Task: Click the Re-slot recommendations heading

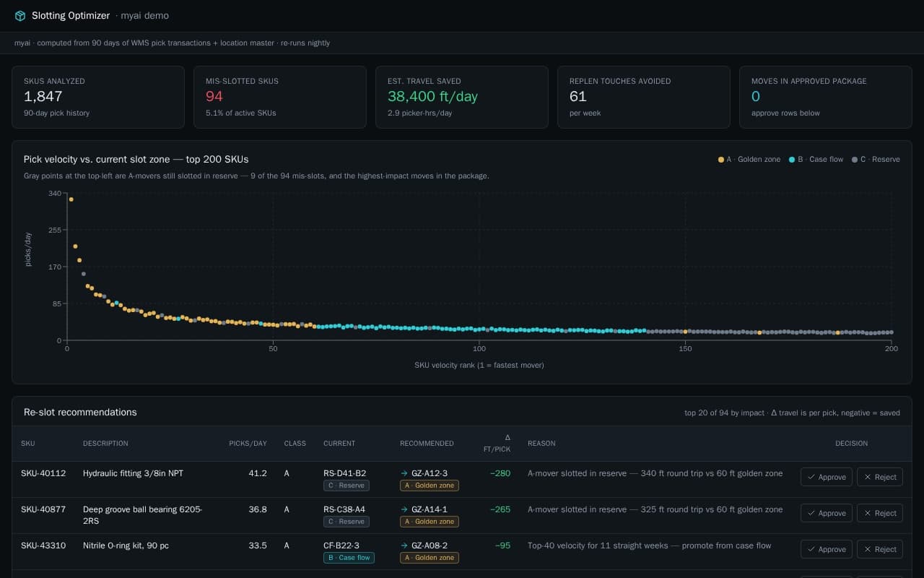Action: (80, 413)
